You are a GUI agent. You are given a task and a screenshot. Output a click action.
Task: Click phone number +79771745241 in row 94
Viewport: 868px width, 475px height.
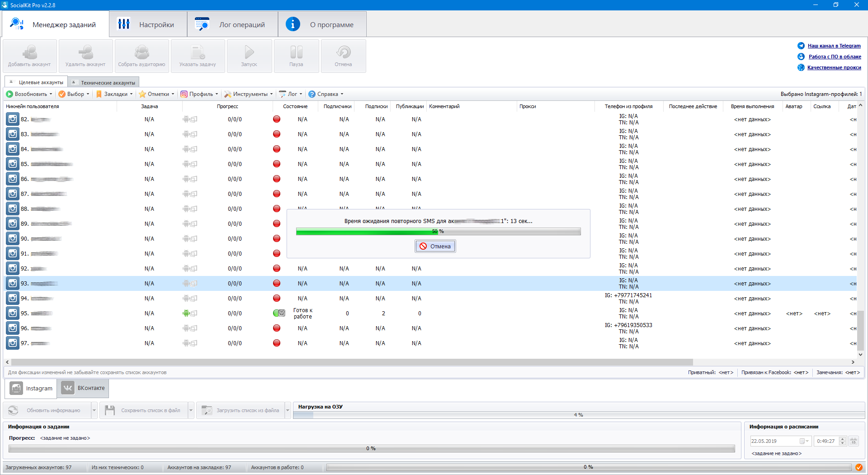pos(633,295)
